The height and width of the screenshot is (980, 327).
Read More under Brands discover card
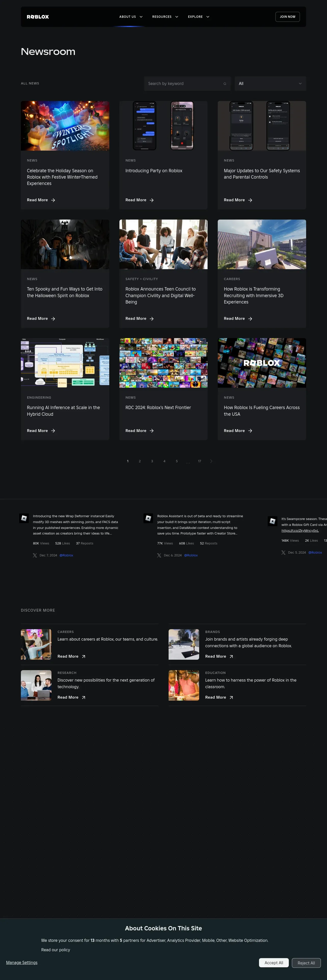(215, 657)
